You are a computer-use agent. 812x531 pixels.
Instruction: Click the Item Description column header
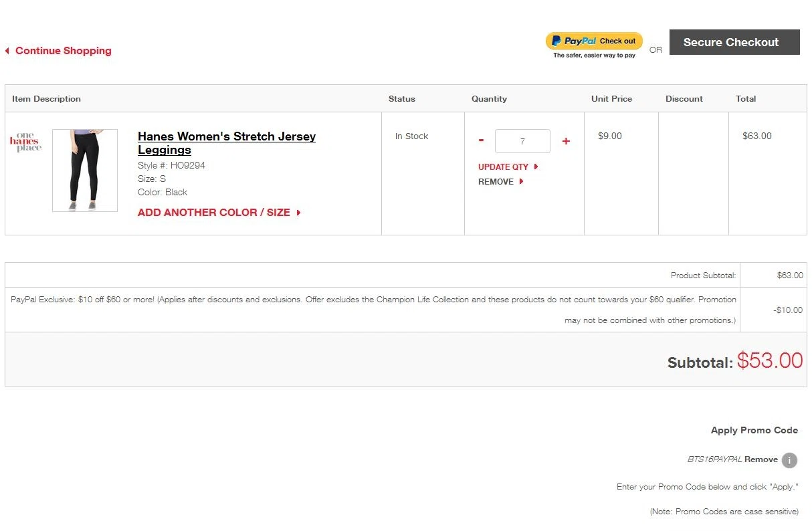coord(46,99)
